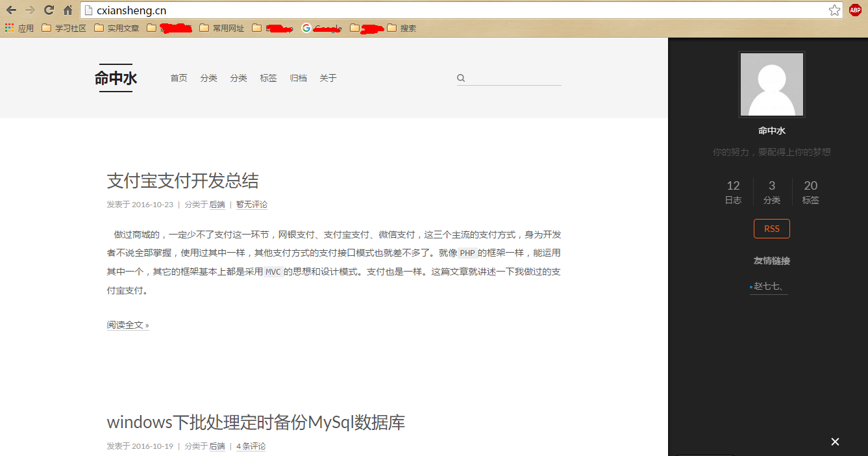
Task: Open the 常用网址 bookmark folder
Action: coord(221,28)
